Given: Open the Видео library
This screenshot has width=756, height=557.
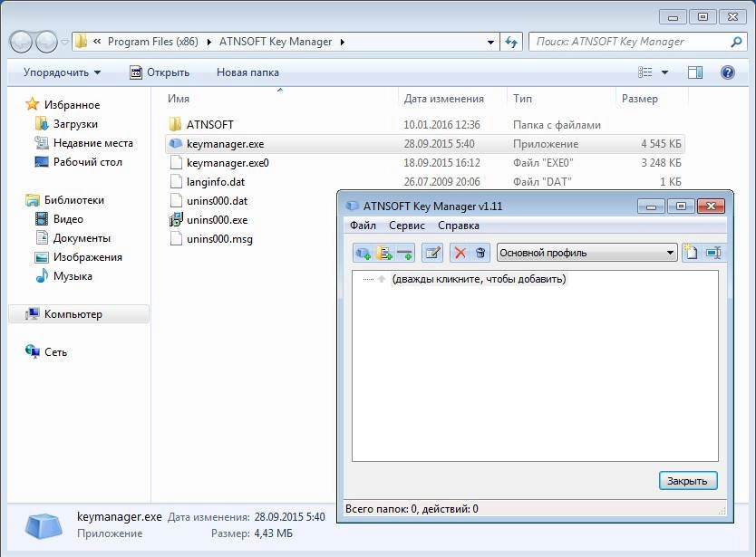Looking at the screenshot, I should click(68, 219).
